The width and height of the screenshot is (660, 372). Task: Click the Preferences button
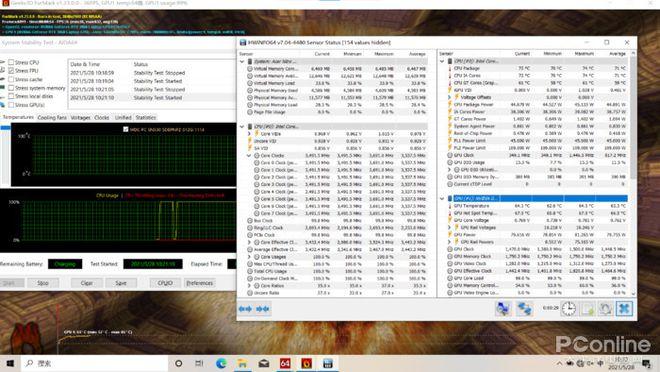click(200, 283)
